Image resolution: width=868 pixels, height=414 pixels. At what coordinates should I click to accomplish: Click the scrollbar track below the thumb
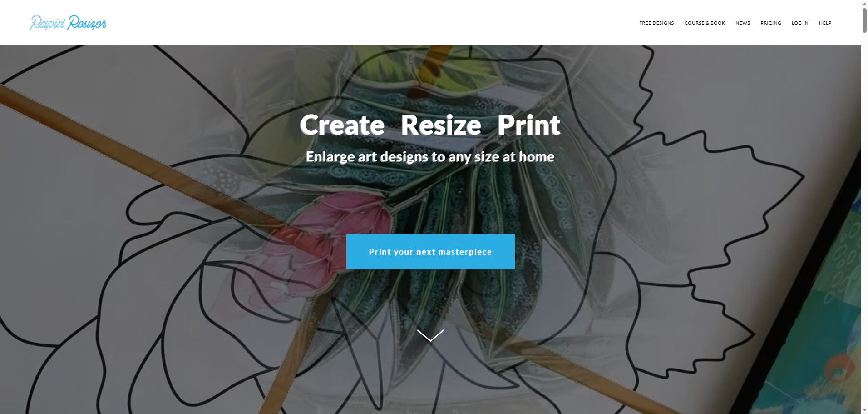pos(864,218)
